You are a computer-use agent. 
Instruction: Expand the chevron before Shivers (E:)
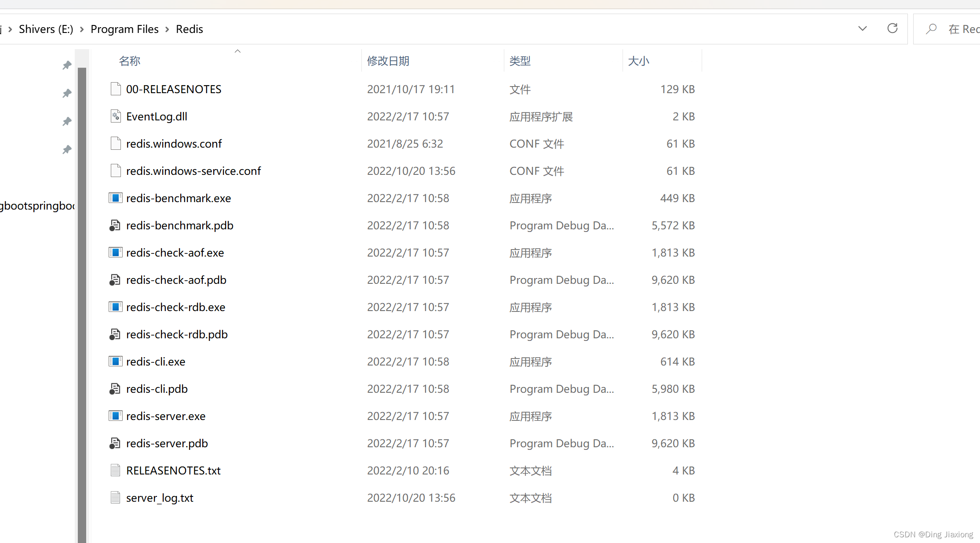pyautogui.click(x=10, y=29)
